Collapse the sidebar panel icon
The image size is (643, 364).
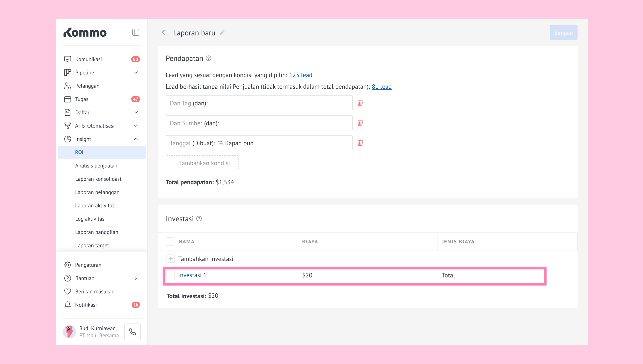pyautogui.click(x=135, y=32)
